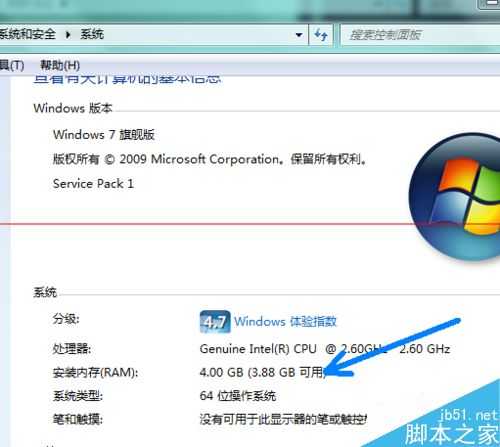Click the refresh arrows icon

[321, 34]
